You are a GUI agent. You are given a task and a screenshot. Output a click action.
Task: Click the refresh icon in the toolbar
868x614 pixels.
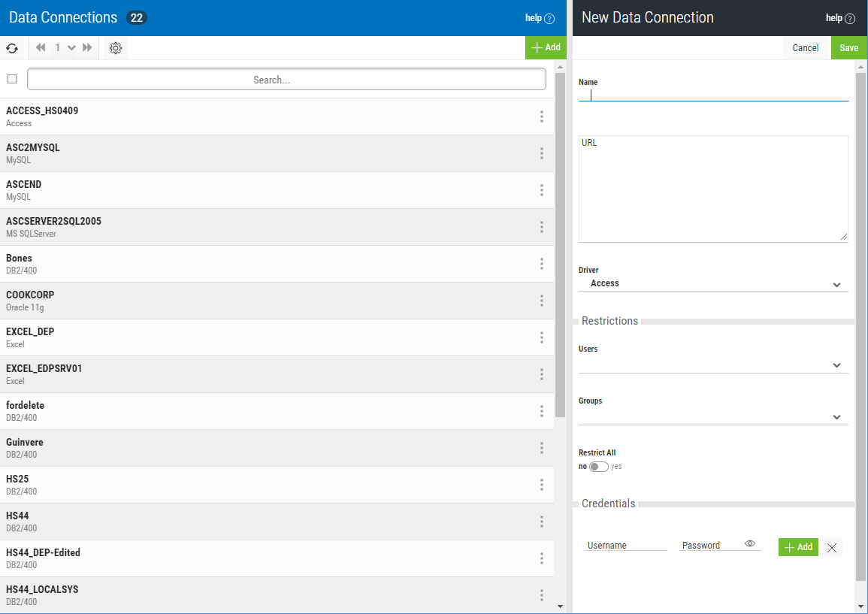pos(12,48)
